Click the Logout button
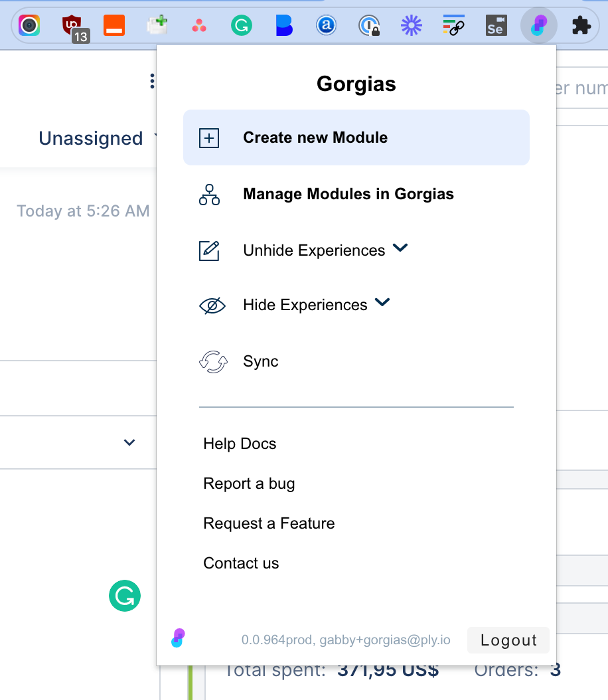This screenshot has width=608, height=700. [x=508, y=640]
